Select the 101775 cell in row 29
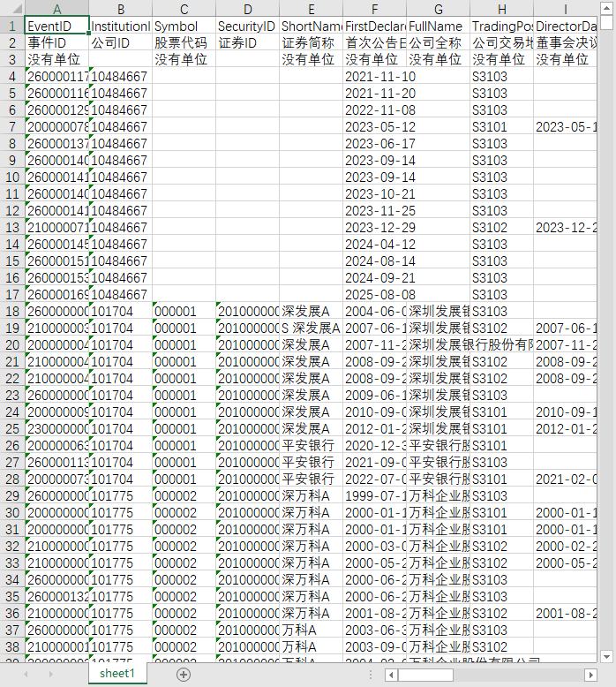This screenshot has width=616, height=687. (x=120, y=496)
